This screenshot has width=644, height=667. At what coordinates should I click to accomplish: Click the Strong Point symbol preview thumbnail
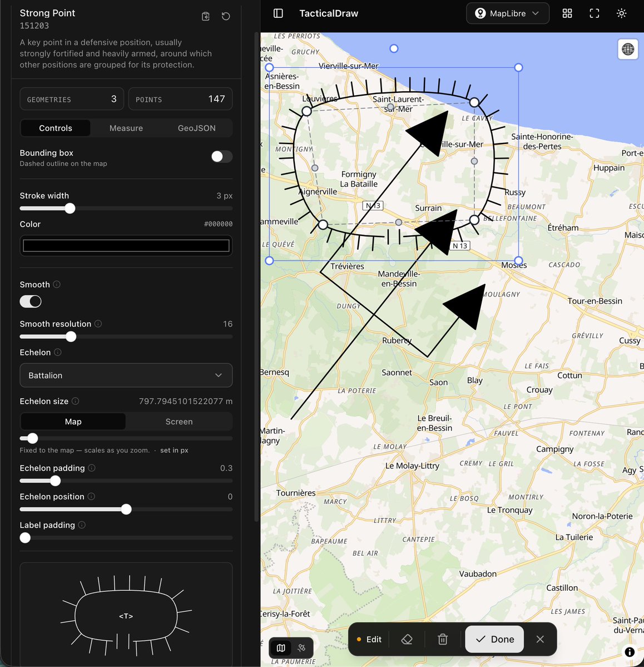(x=126, y=614)
